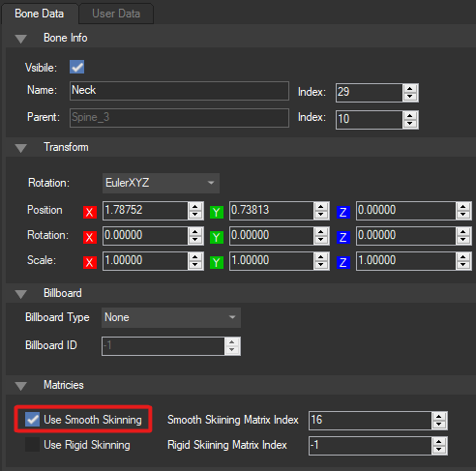Screen dimensions: 476x471
Task: Click the green Y label beside Position
Action: [x=217, y=212]
